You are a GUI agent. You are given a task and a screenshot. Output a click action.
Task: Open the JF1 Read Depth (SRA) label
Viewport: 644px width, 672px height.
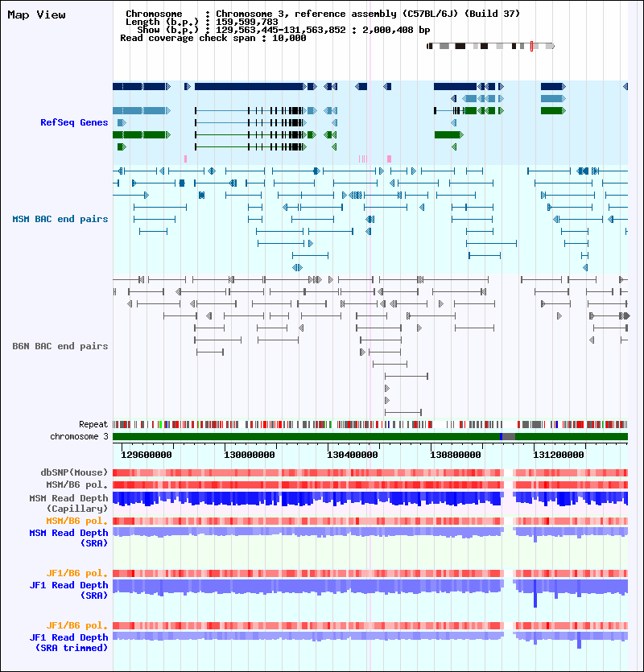(x=68, y=590)
